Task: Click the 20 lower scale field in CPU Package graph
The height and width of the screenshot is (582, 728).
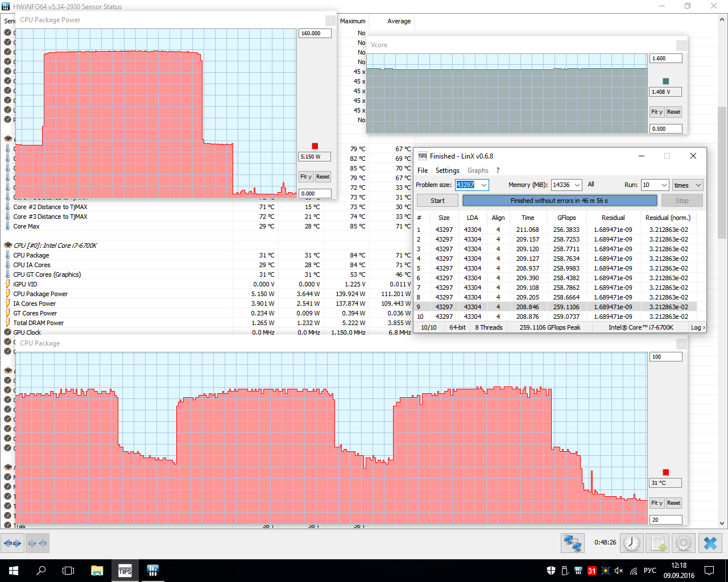Action: coord(666,520)
